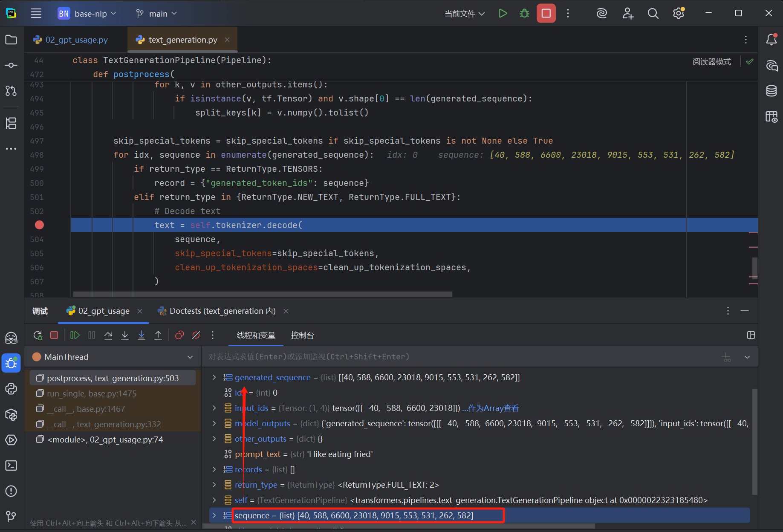This screenshot has height=532, width=783.
Task: Toggle the breakpoint on line 503
Action: coord(39,225)
